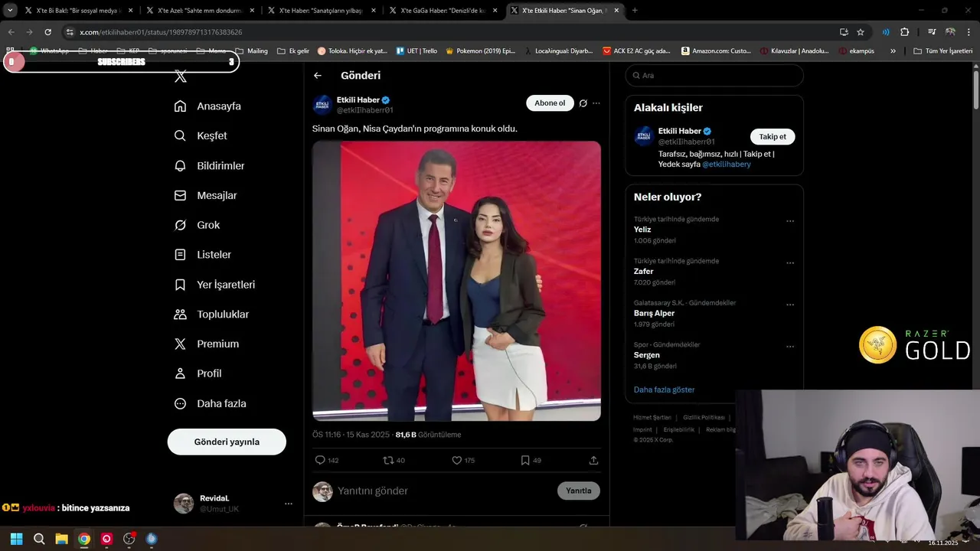Screen dimensions: 980x551
Task: Bookmark the post with 49 bookmarks
Action: pos(524,460)
